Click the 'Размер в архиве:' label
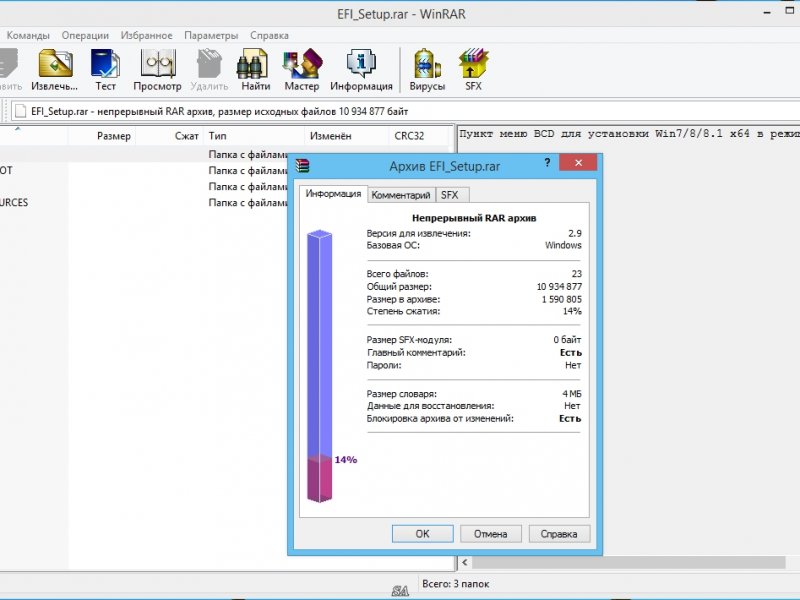800x600 pixels. point(403,299)
